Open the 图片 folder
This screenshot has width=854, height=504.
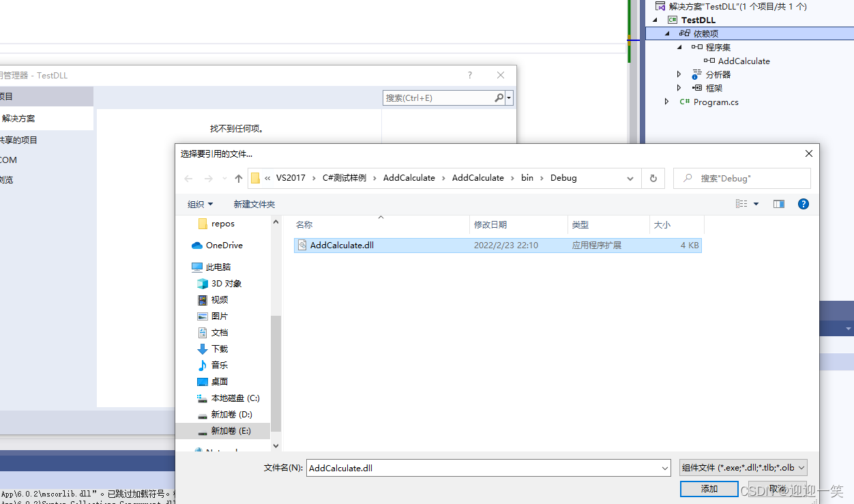pyautogui.click(x=212, y=316)
